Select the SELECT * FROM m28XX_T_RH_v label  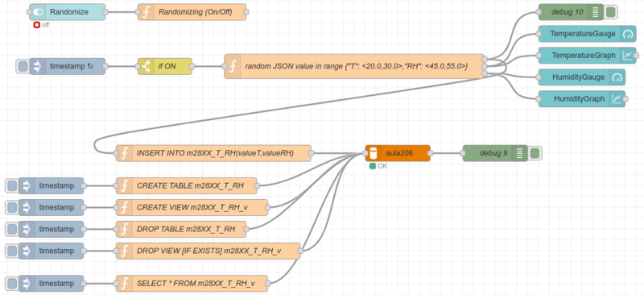(x=195, y=284)
